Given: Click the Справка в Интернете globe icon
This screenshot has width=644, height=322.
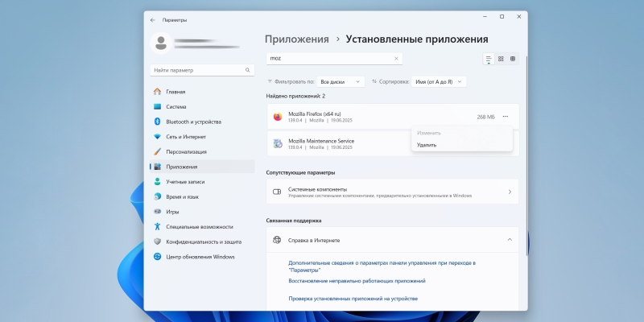Looking at the screenshot, I should 277,240.
